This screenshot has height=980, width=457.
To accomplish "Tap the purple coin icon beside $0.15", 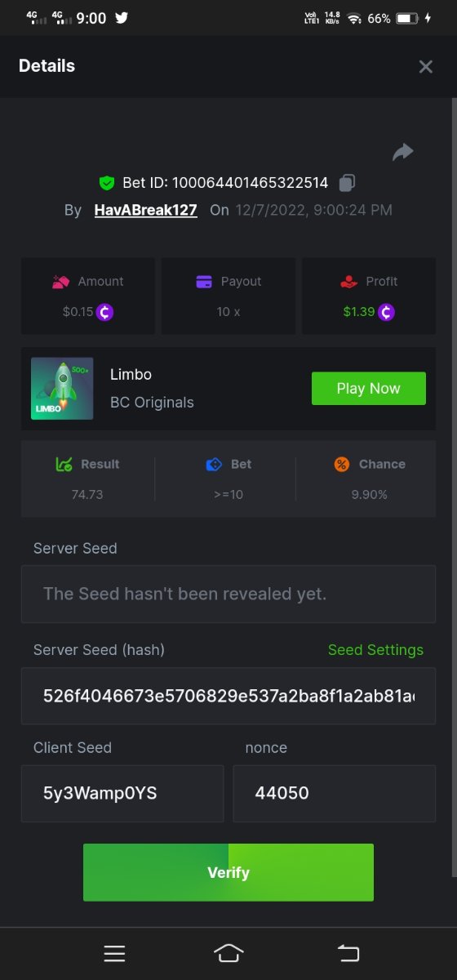I will [105, 311].
